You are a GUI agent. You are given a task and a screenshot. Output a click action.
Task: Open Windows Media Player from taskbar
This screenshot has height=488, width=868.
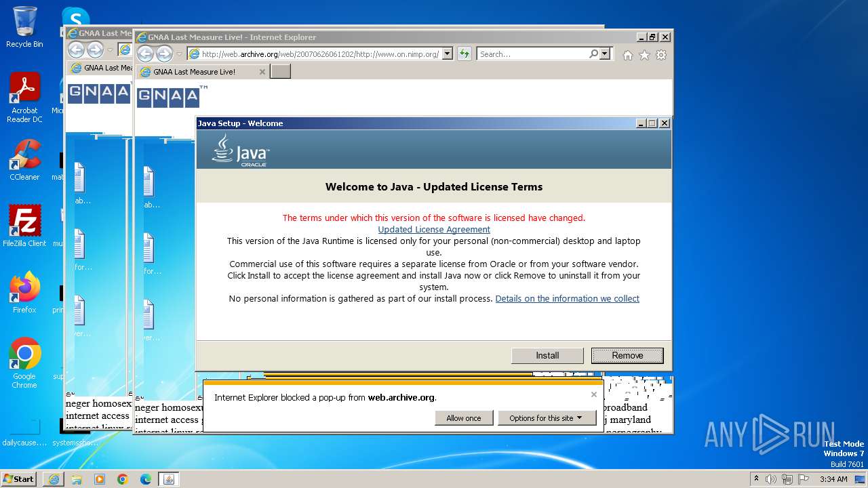100,479
